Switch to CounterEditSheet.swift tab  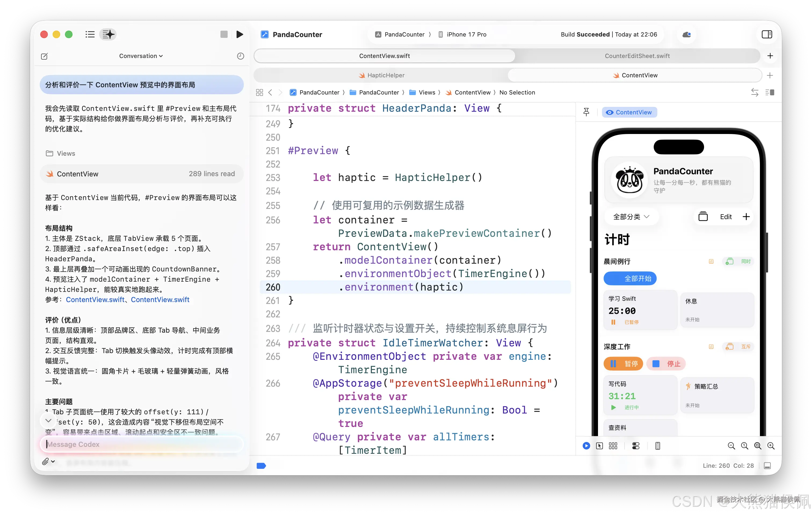637,56
